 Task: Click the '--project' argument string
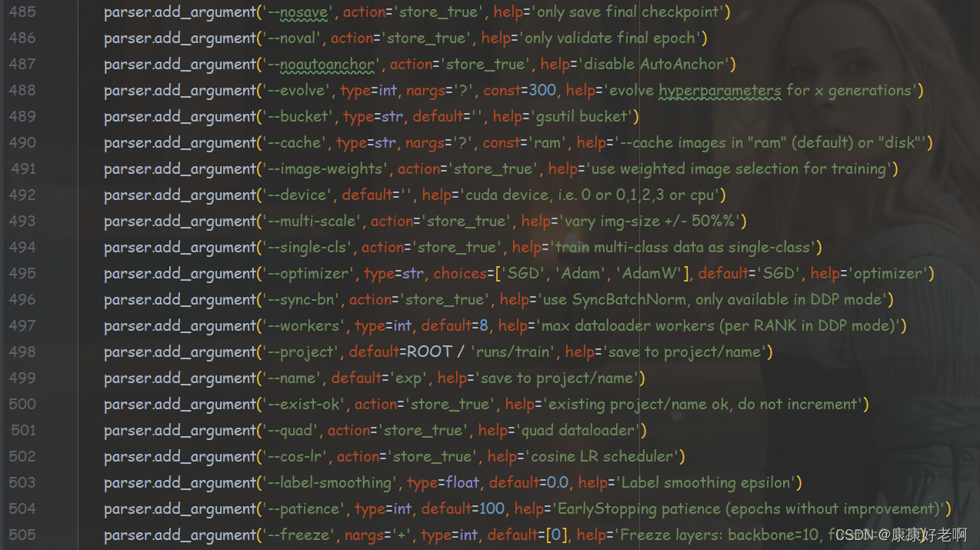(x=301, y=352)
